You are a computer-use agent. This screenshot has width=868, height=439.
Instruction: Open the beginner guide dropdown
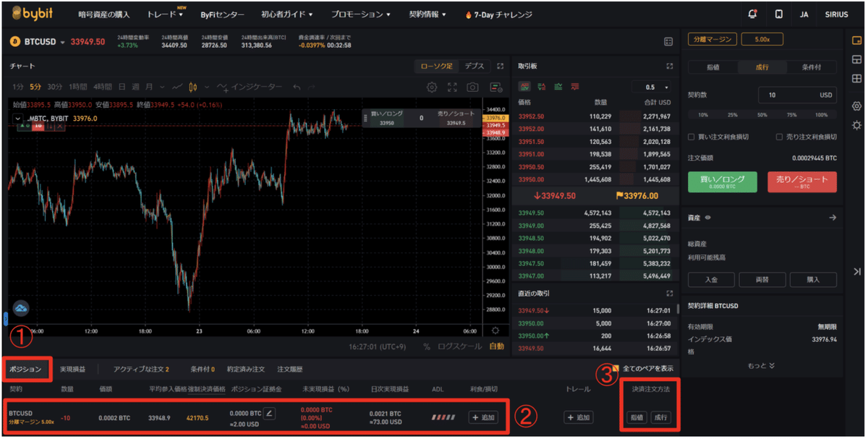point(287,14)
